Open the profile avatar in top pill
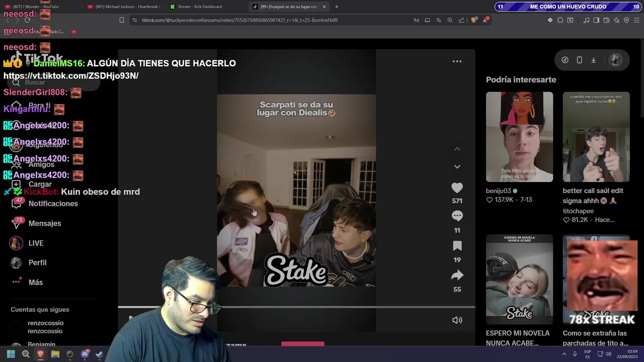Image resolution: width=644 pixels, height=362 pixels. pos(615,60)
